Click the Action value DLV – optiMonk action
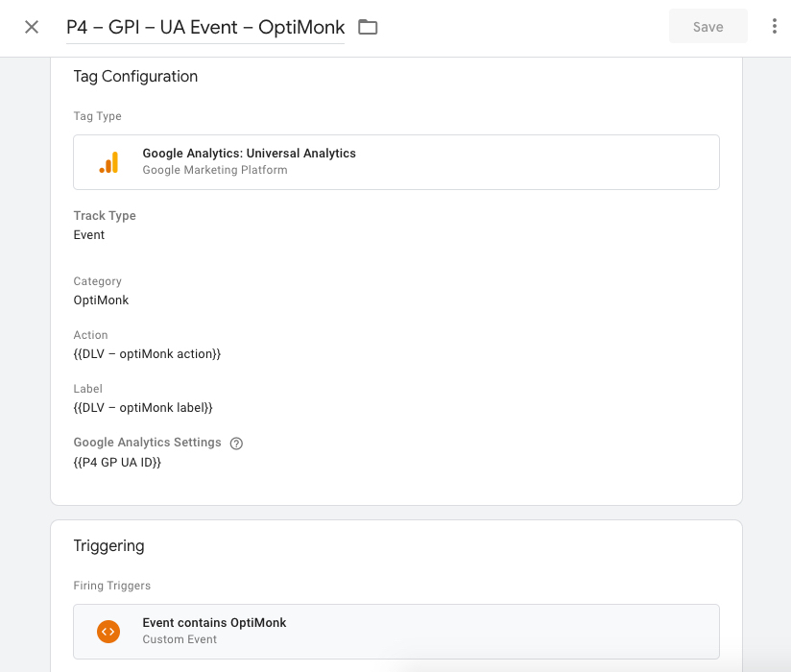 pos(147,354)
